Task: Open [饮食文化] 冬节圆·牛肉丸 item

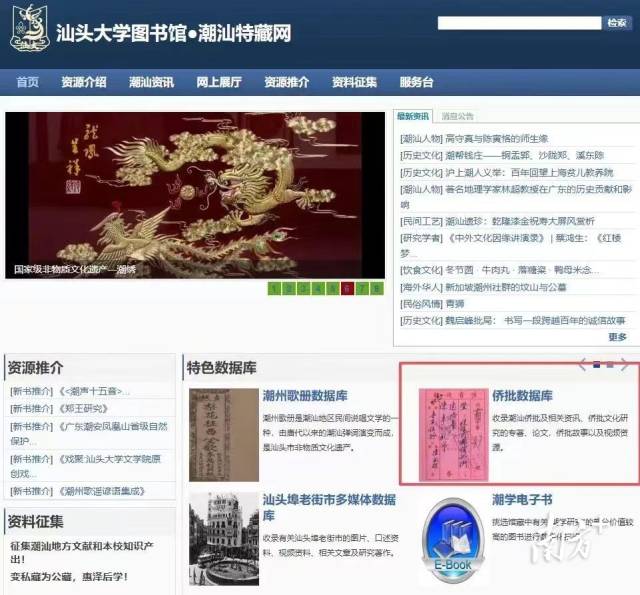Action: pyautogui.click(x=500, y=270)
